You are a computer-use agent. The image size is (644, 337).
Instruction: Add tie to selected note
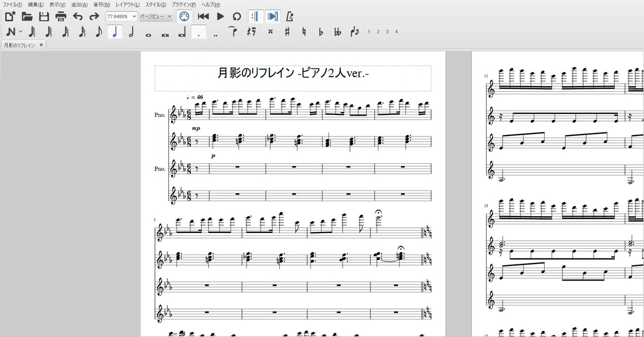coord(232,31)
